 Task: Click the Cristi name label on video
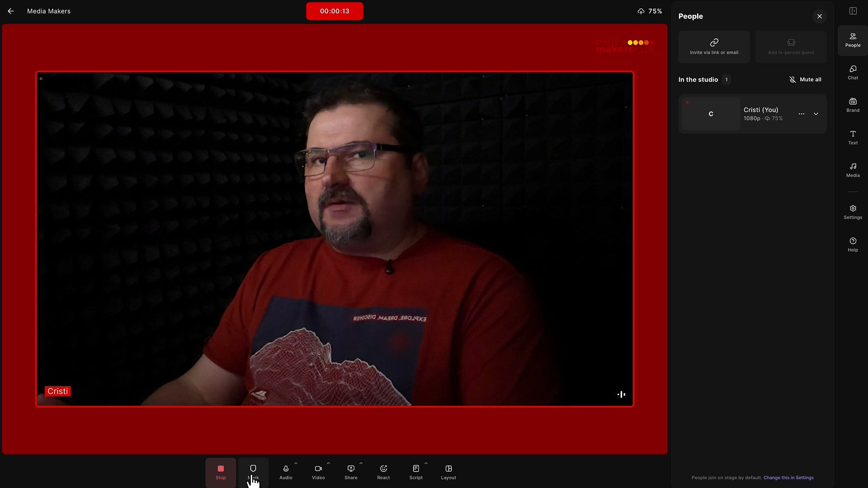58,391
